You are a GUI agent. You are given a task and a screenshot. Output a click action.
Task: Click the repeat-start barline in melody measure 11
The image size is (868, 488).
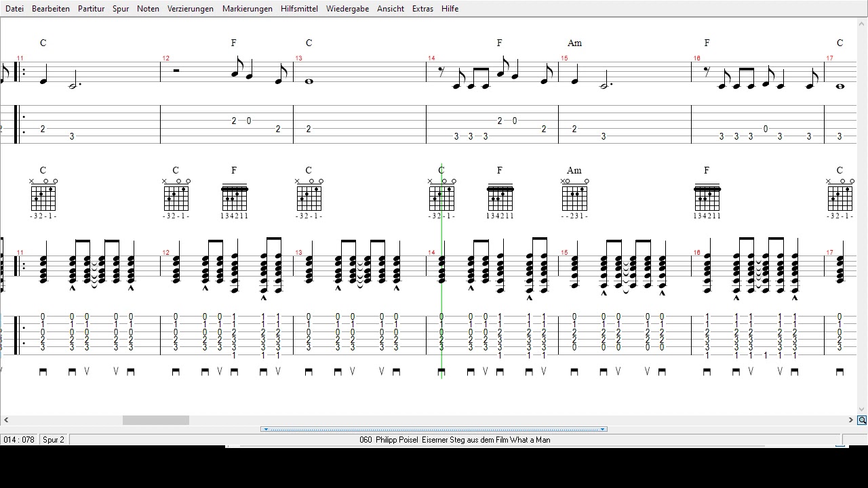pyautogui.click(x=19, y=73)
